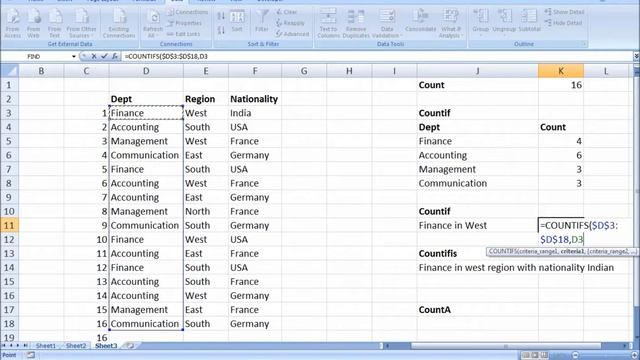Select cell K1 showing 16

point(560,85)
